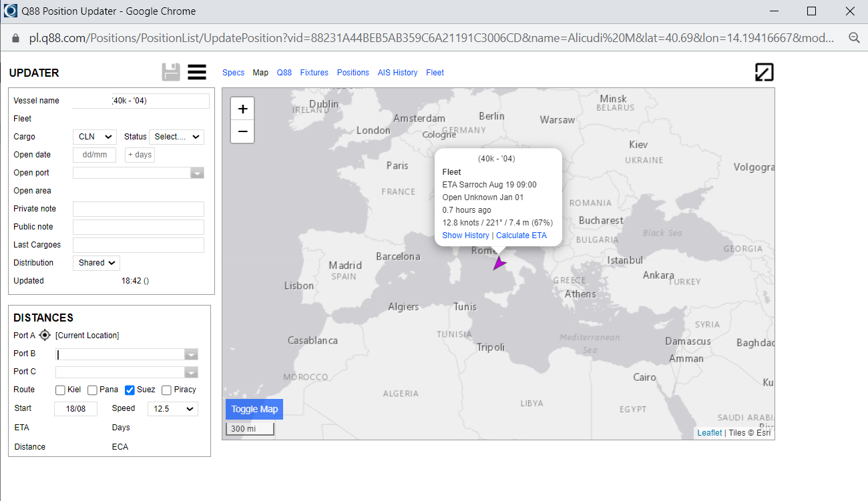Click the save floppy disk icon
Viewport: 868px width, 501px height.
pyautogui.click(x=171, y=72)
